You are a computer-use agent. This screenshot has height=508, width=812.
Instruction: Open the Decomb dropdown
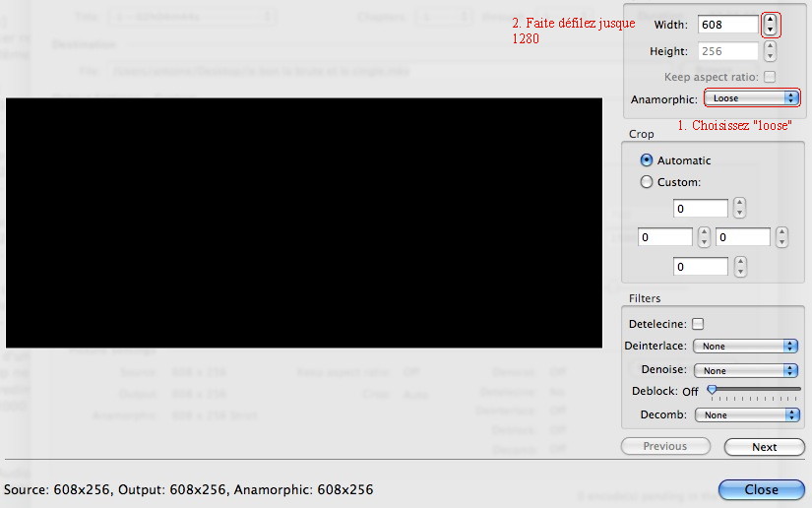tap(745, 415)
